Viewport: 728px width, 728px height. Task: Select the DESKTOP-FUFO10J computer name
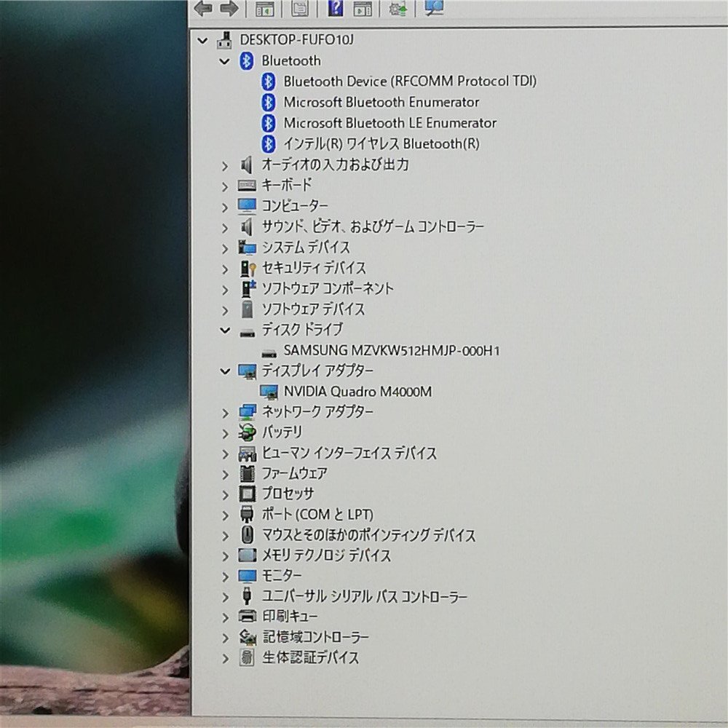point(296,40)
